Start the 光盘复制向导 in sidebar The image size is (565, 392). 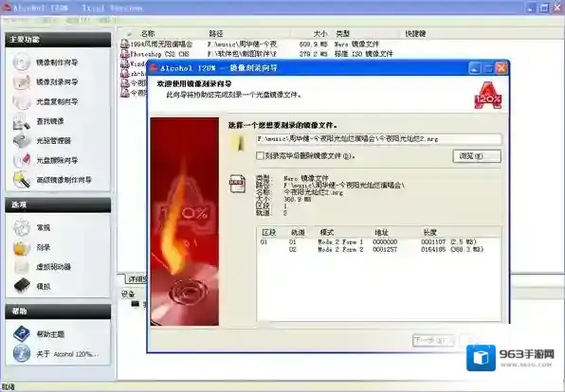57,101
